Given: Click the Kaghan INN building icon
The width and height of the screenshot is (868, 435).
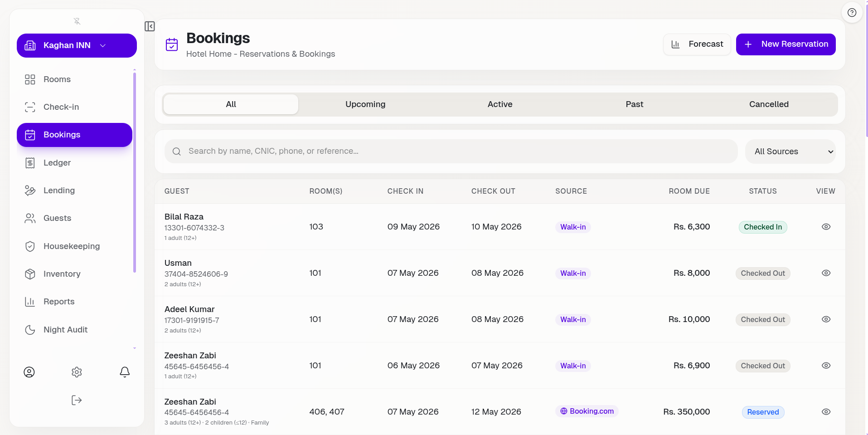Looking at the screenshot, I should 30,45.
